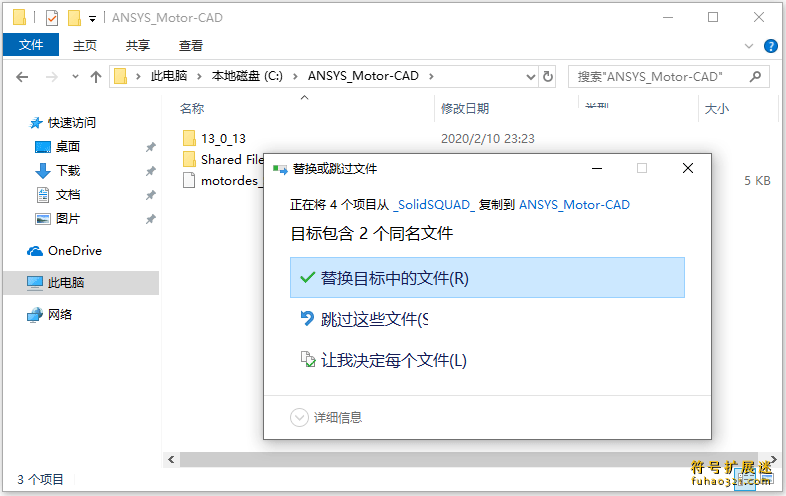Viewport: 786px width, 496px height.
Task: Click the horizontal scrollbar left arrow
Action: point(171,459)
